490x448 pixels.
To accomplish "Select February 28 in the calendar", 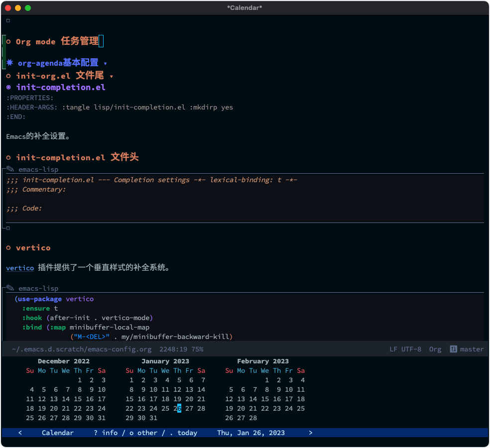I will coord(253,418).
